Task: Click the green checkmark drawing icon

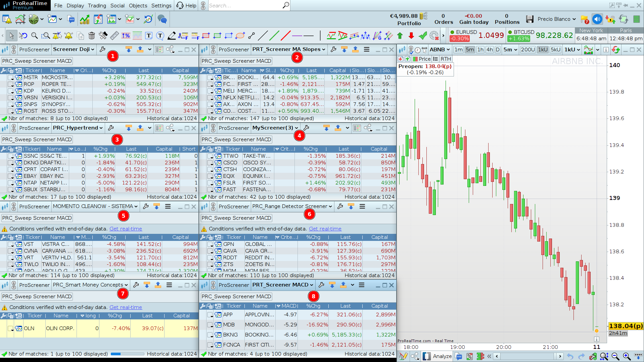Action: pos(423,36)
